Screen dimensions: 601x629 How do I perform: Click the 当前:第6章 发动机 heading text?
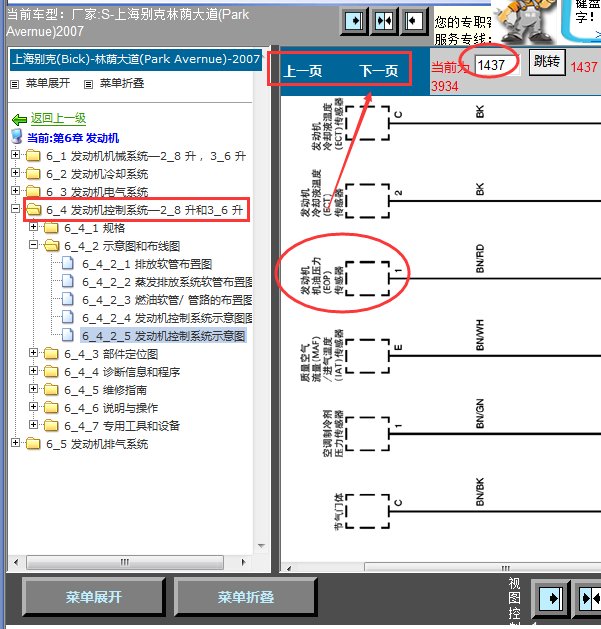click(x=73, y=138)
